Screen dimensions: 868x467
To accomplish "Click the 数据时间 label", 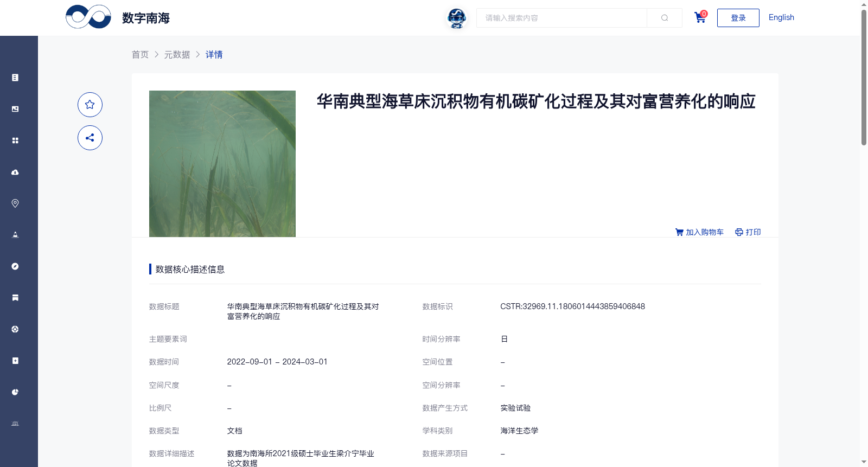I will 164,362.
